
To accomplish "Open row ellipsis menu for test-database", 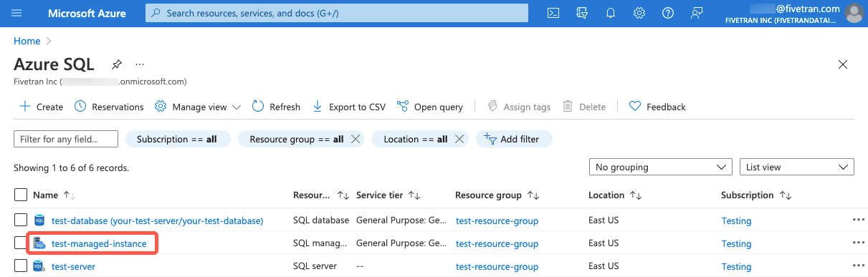I will (x=858, y=220).
